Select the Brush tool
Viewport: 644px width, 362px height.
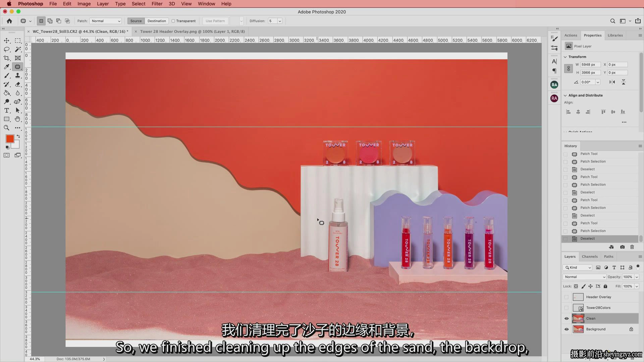click(x=7, y=75)
